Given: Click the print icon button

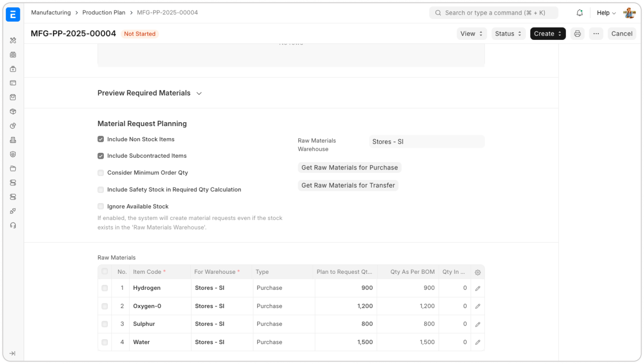Looking at the screenshot, I should pyautogui.click(x=577, y=34).
